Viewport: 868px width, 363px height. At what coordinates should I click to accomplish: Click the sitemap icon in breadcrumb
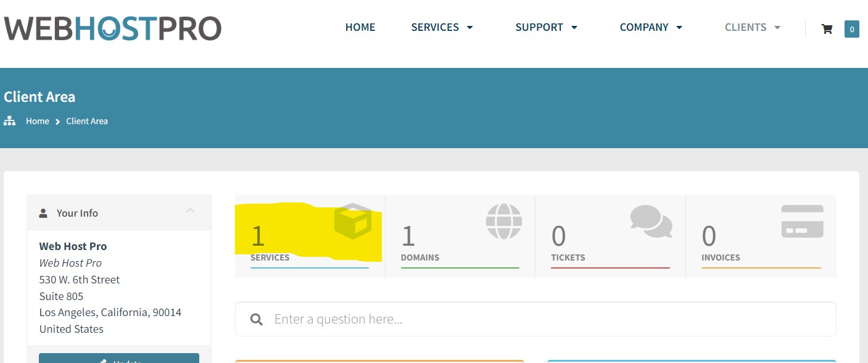point(9,121)
